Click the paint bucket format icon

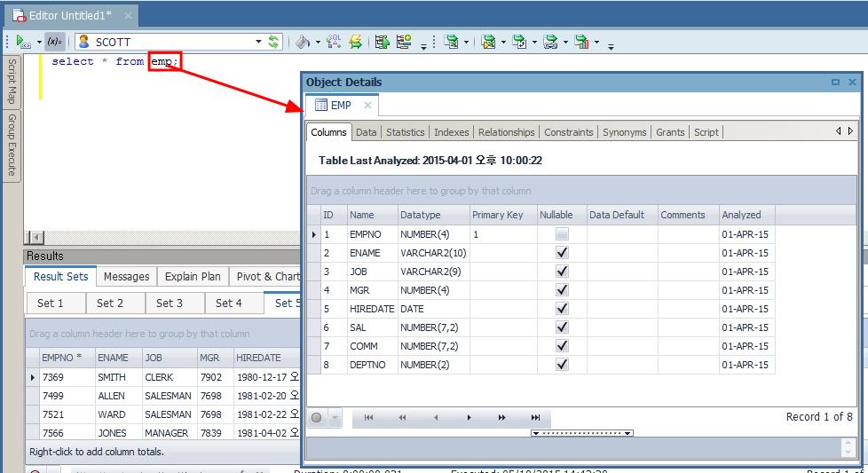pyautogui.click(x=303, y=42)
